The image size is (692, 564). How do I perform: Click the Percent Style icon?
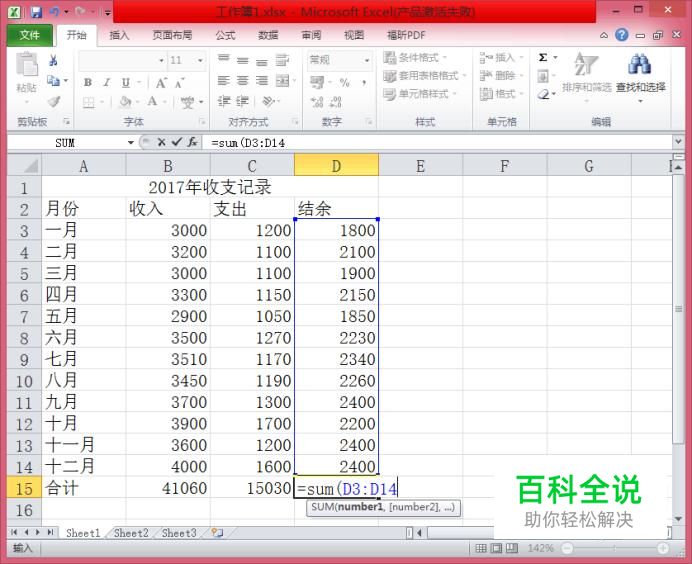pyautogui.click(x=345, y=82)
